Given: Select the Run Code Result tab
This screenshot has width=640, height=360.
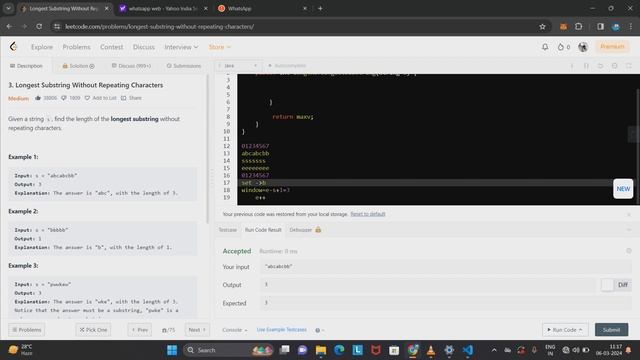Looking at the screenshot, I should [263, 230].
